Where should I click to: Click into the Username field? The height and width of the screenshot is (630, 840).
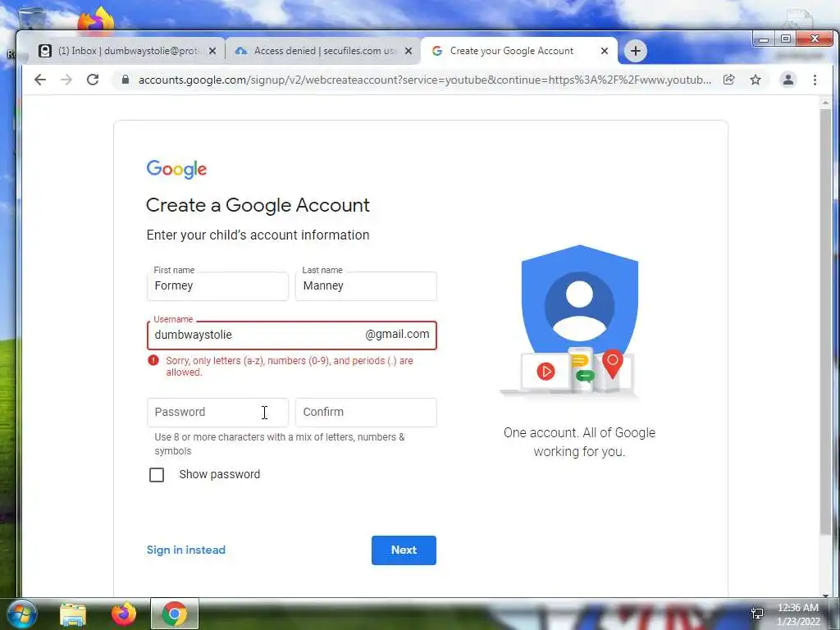pos(292,336)
